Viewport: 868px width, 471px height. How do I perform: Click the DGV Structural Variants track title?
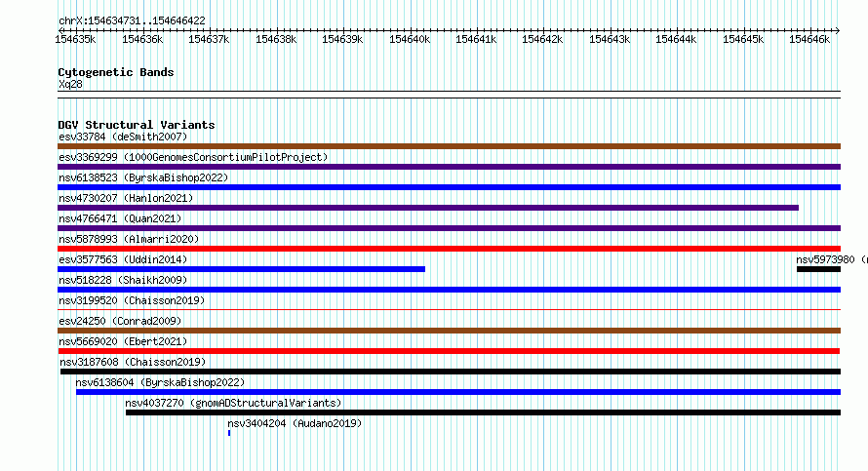click(x=137, y=125)
